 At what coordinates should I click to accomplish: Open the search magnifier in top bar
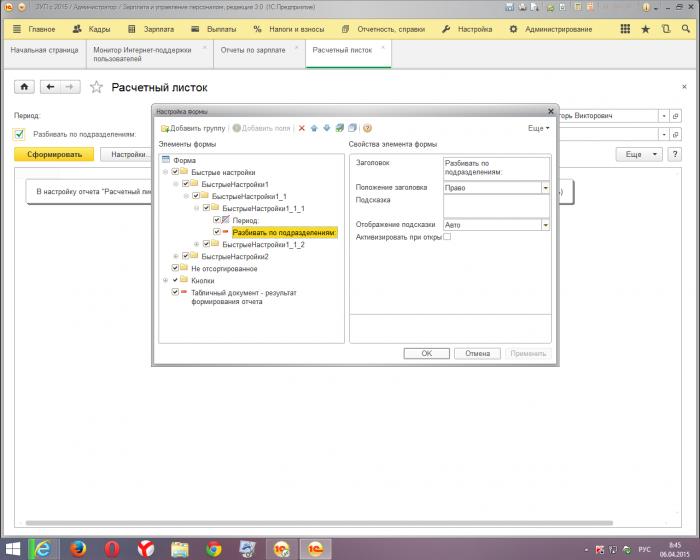(686, 29)
